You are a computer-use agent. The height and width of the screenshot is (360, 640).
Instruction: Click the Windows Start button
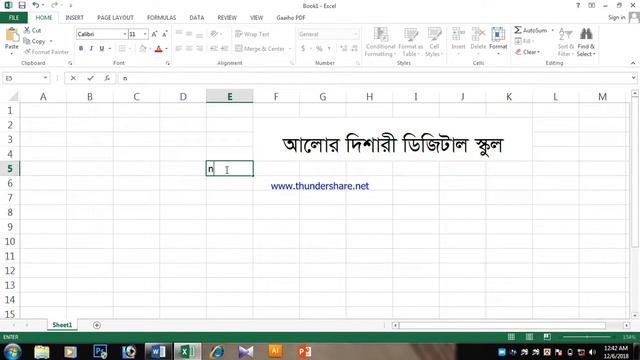(13, 351)
